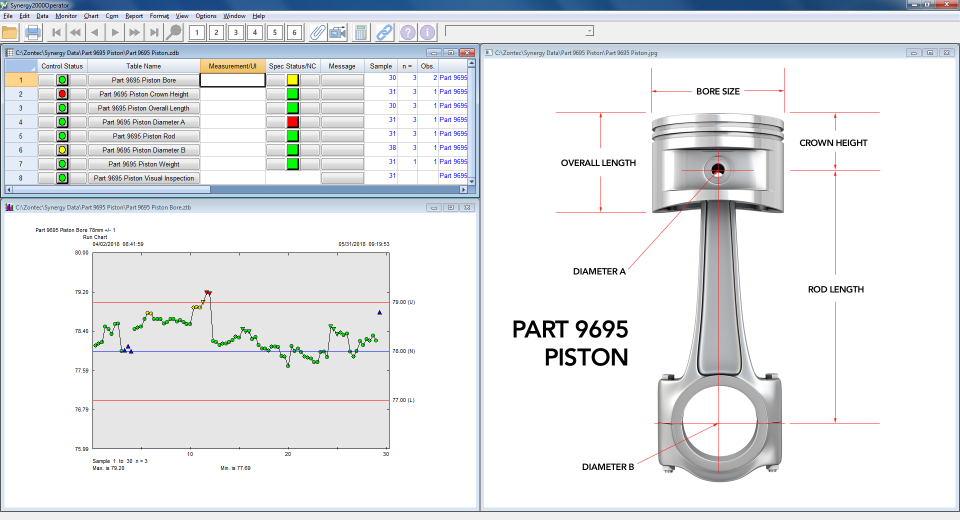Click the Part 9695 Piston Visual Inspection button
960x520 pixels.
tap(143, 177)
